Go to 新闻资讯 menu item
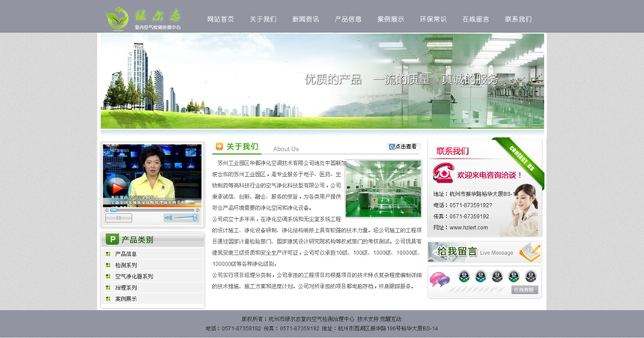The height and width of the screenshot is (338, 644). 305,19
